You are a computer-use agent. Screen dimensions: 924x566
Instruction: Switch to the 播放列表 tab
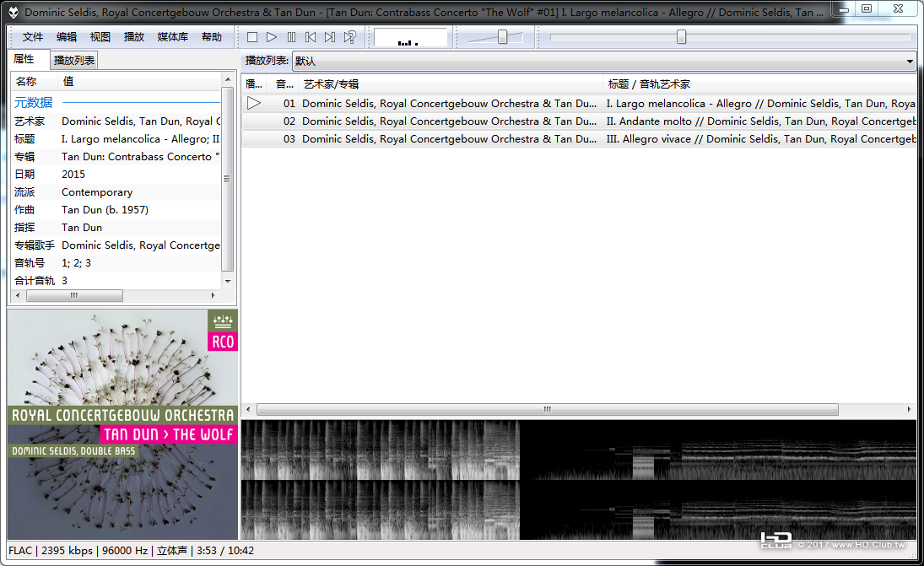click(x=73, y=60)
